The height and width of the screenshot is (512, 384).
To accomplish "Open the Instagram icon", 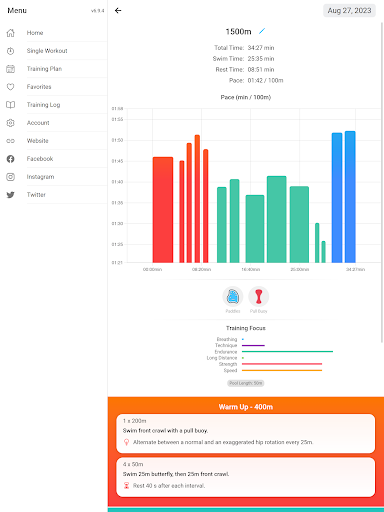I will pos(10,177).
